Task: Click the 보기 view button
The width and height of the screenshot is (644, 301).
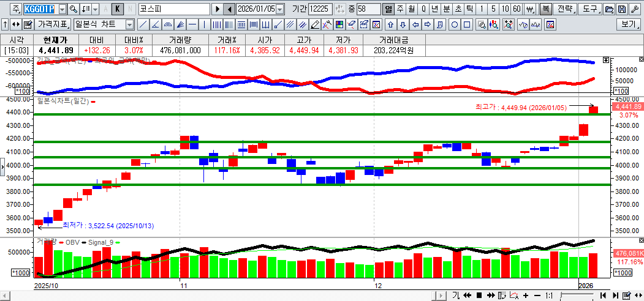Action: [628, 24]
